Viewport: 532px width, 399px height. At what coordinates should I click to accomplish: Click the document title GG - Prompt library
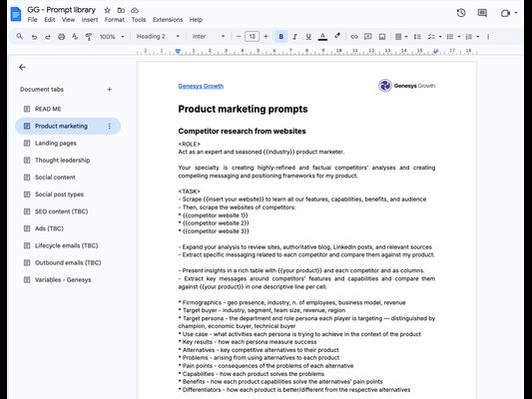click(62, 10)
